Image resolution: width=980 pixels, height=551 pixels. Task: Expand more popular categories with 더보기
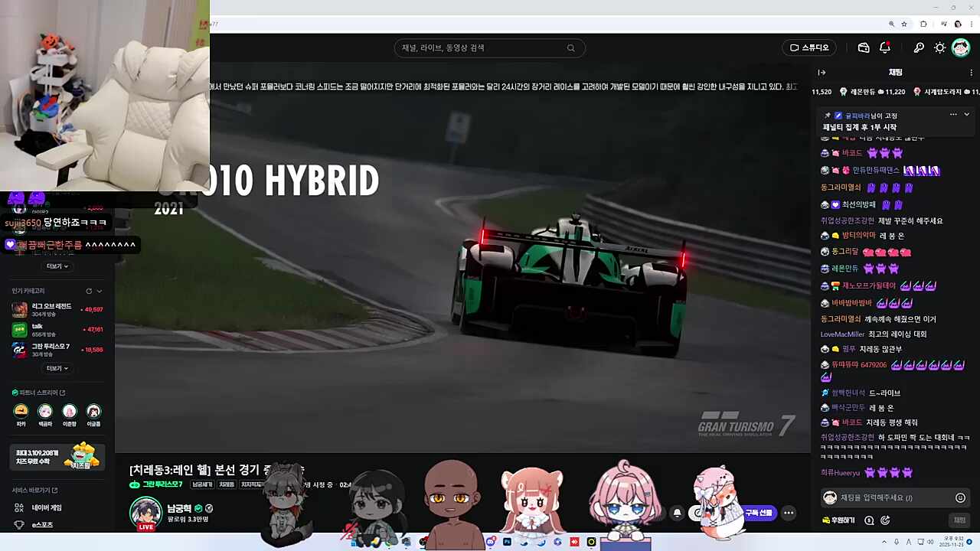57,368
